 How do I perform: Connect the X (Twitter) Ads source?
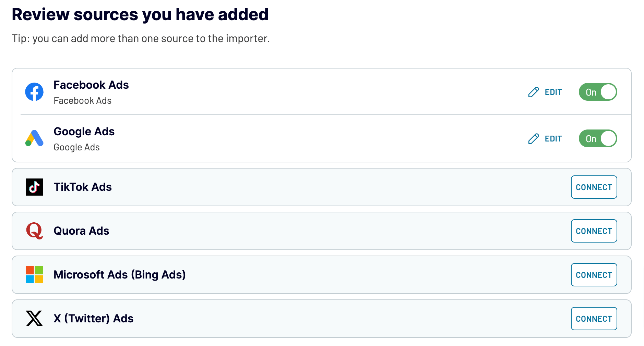click(594, 319)
